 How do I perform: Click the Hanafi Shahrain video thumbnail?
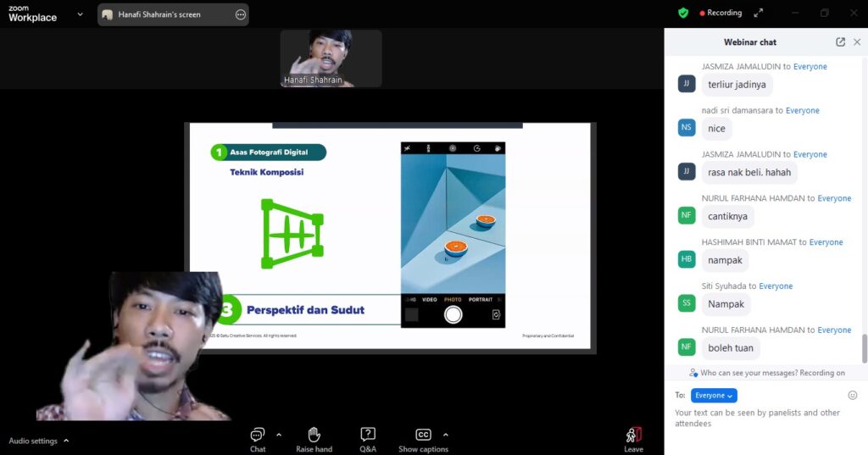(331, 58)
